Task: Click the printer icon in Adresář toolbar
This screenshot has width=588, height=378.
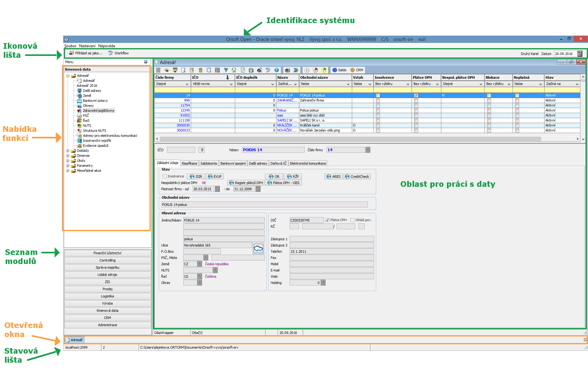Action: (287, 70)
